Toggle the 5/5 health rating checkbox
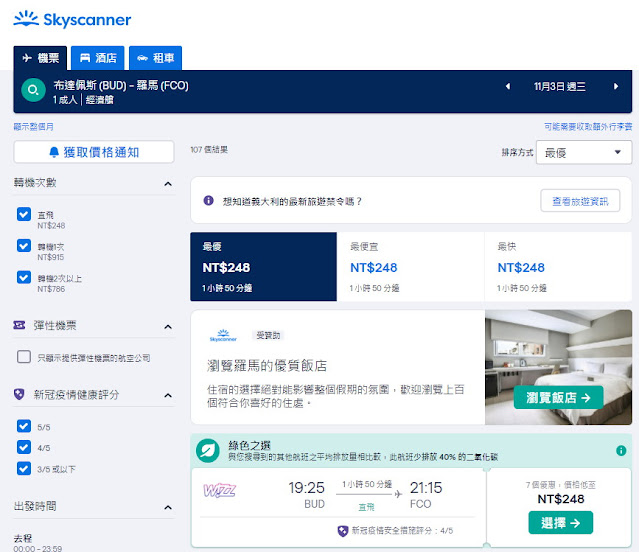 24,426
